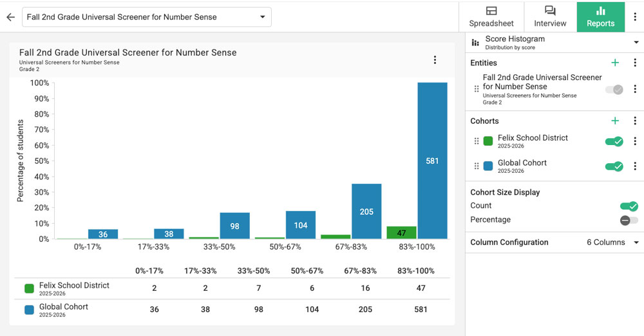Add a new cohort with plus icon
Viewport: 644px width, 336px height.
tap(615, 121)
